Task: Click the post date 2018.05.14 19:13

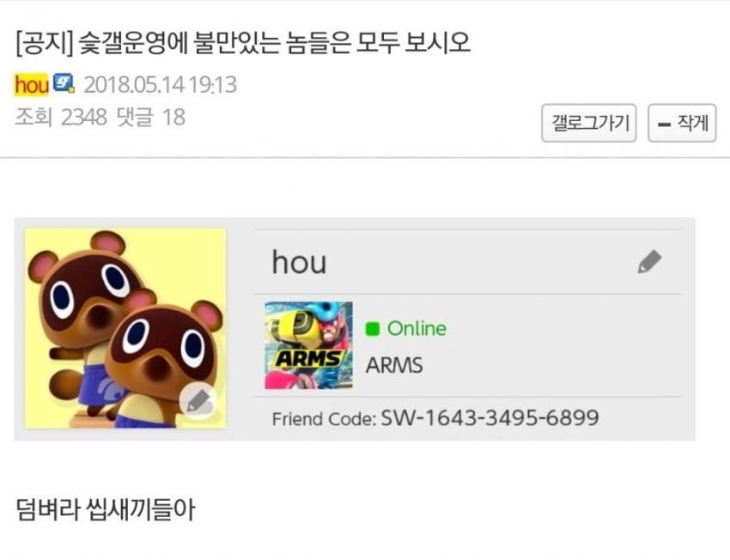Action: click(160, 85)
